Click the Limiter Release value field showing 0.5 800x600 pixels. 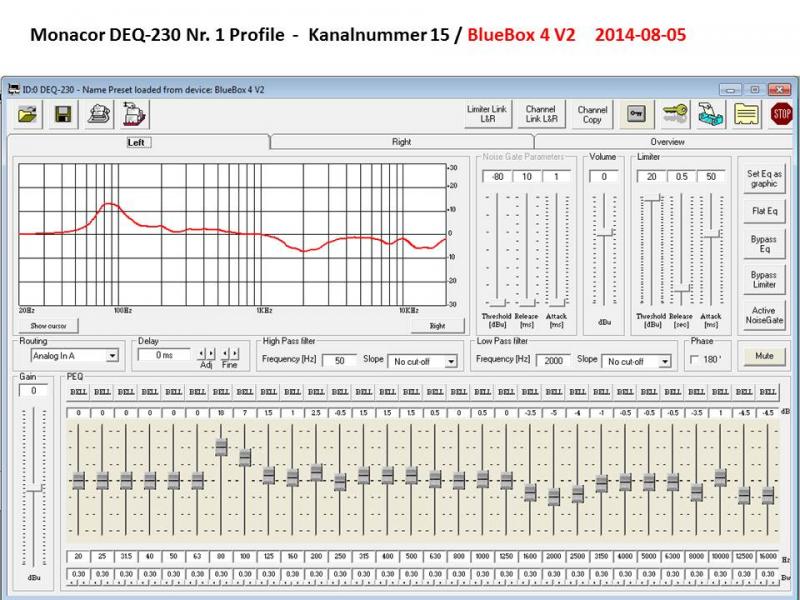tap(681, 177)
